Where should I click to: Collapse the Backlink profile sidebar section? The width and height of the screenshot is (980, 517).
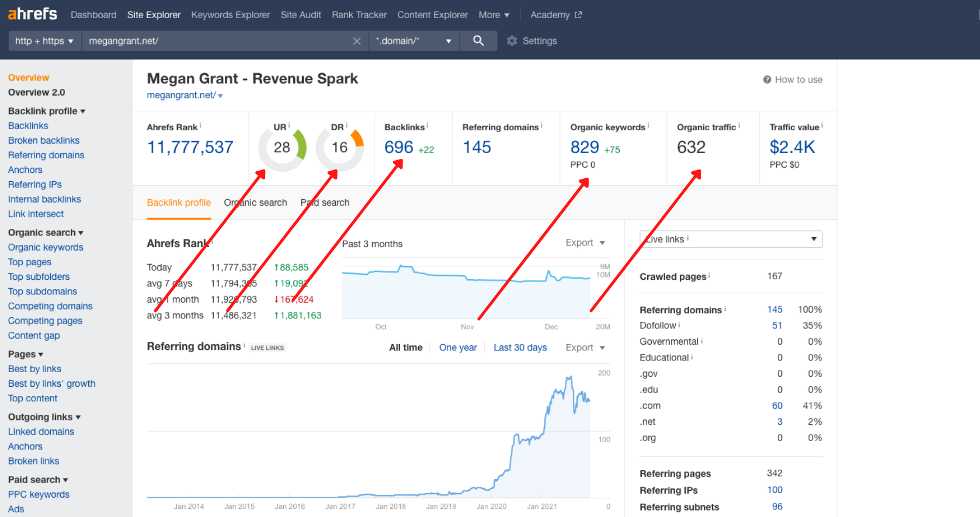47,111
